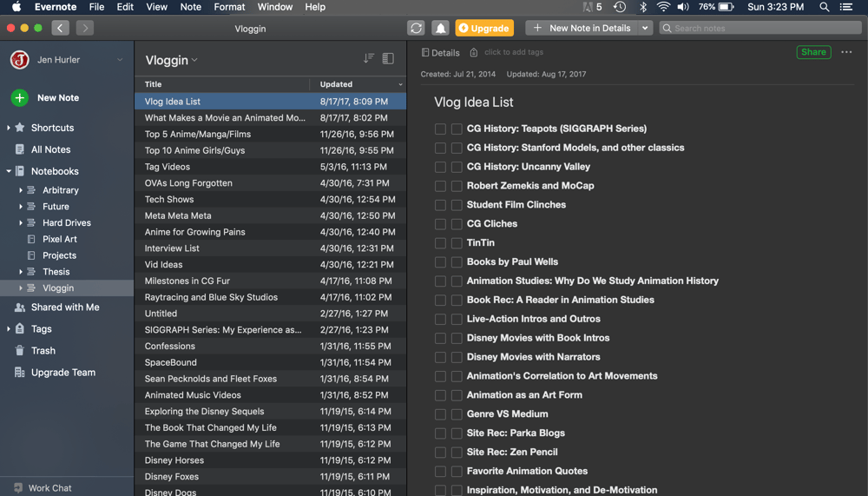Select Upgrade Team in the sidebar
The height and width of the screenshot is (496, 868).
pos(63,373)
